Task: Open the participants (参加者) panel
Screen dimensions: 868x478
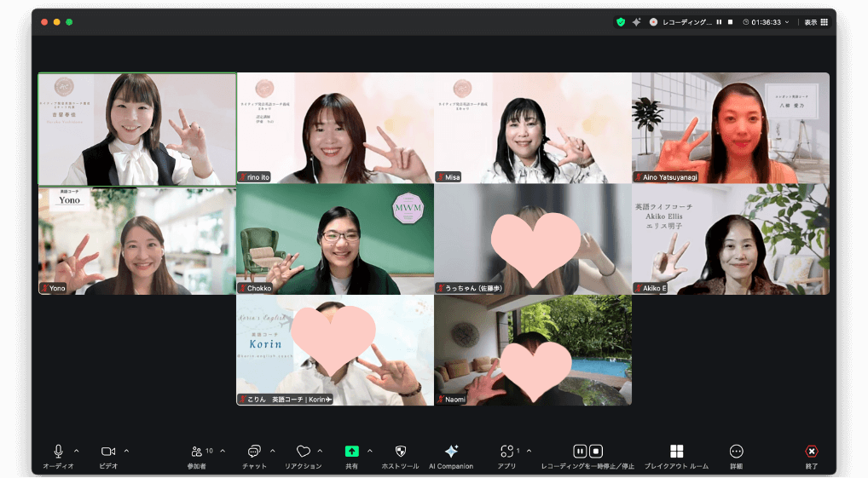Action: (x=198, y=452)
